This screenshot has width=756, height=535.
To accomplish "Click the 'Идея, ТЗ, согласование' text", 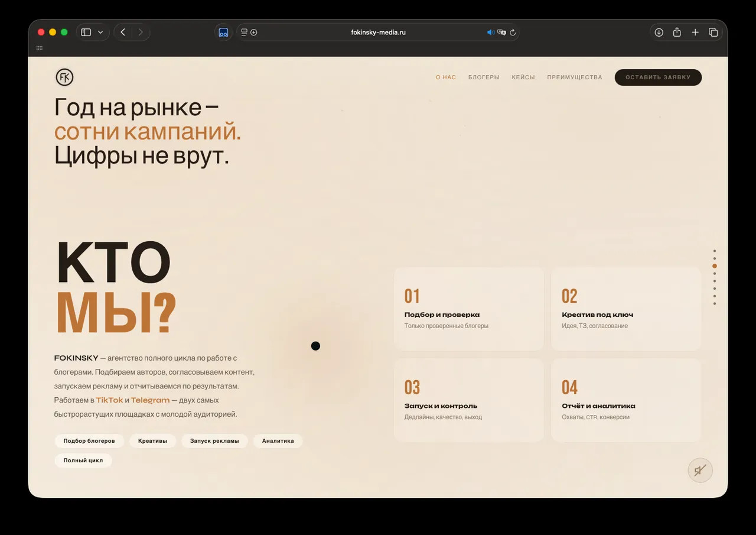I will pyautogui.click(x=595, y=326).
